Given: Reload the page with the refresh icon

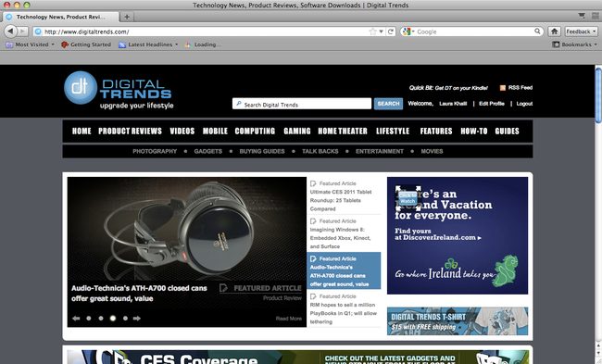Looking at the screenshot, I should (x=391, y=31).
